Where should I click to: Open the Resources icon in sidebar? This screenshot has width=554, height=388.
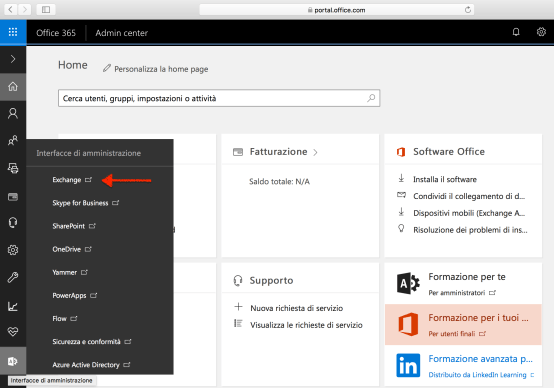point(13,168)
